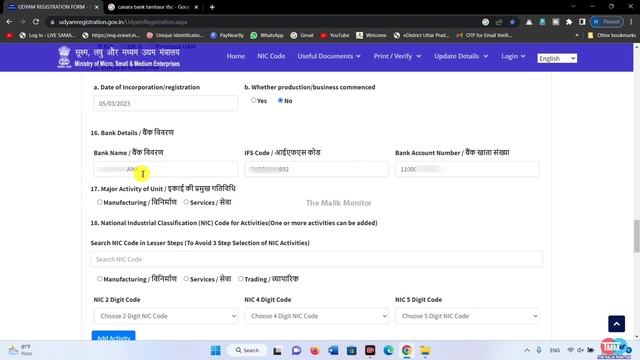This screenshot has width=640, height=360.
Task: Click the Search NIC Code field
Action: point(317,259)
